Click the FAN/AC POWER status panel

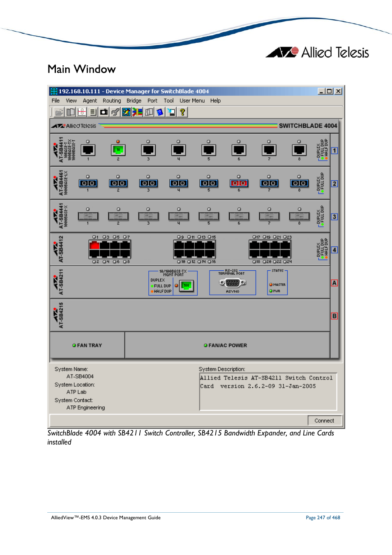[x=227, y=345]
